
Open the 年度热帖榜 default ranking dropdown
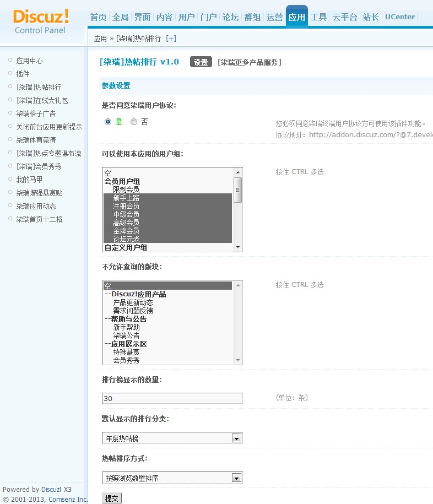tap(172, 438)
